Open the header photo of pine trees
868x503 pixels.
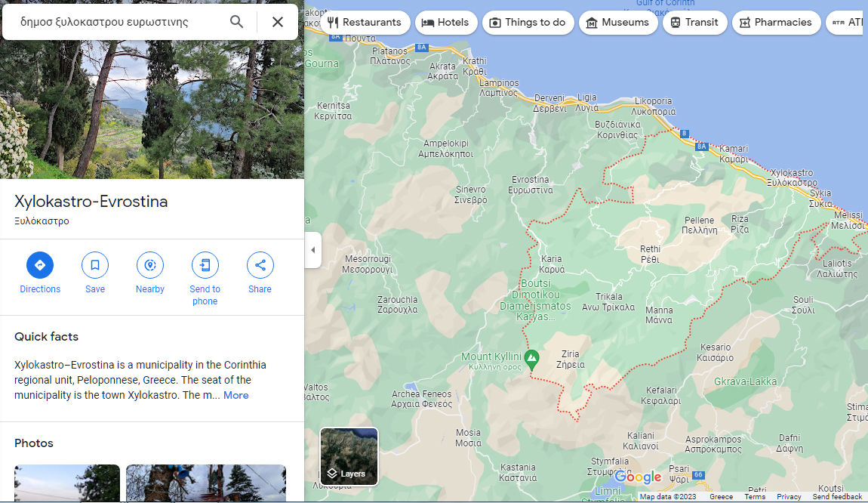pyautogui.click(x=152, y=109)
